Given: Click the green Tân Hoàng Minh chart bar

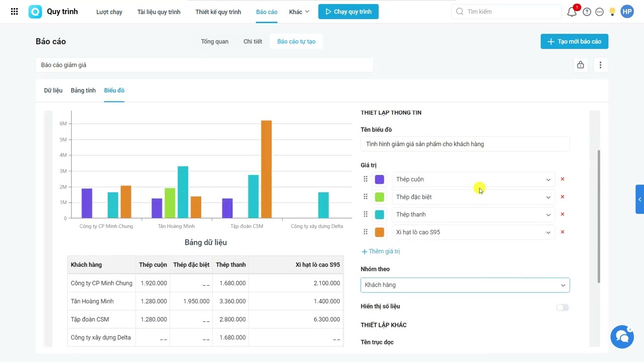Looking at the screenshot, I should pos(170,203).
